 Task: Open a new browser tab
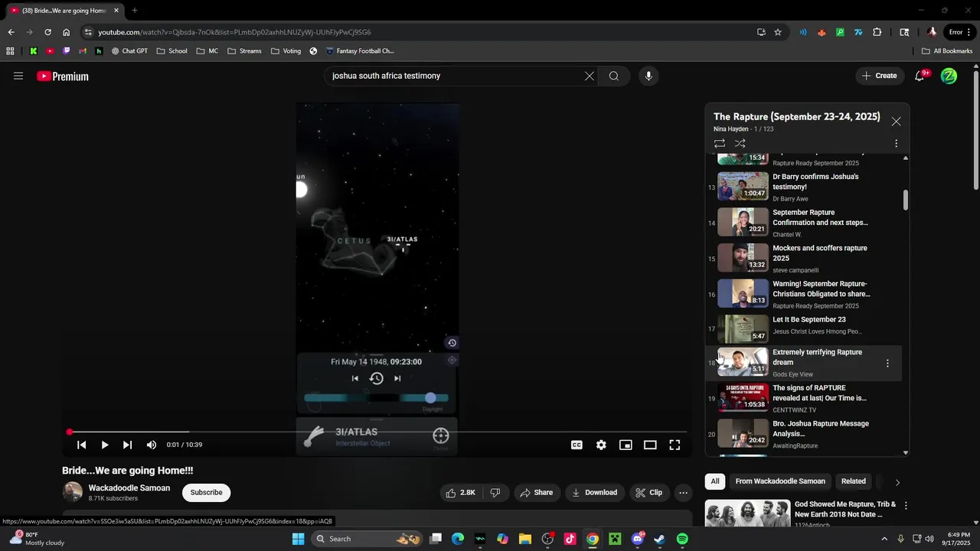pyautogui.click(x=135, y=11)
